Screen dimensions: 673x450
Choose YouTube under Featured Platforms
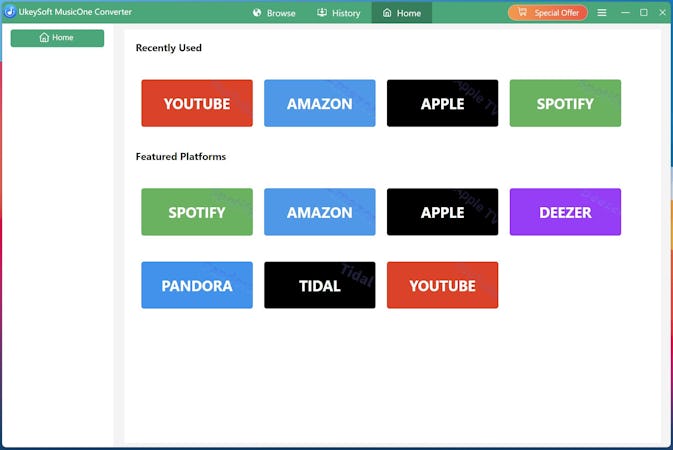pyautogui.click(x=443, y=285)
